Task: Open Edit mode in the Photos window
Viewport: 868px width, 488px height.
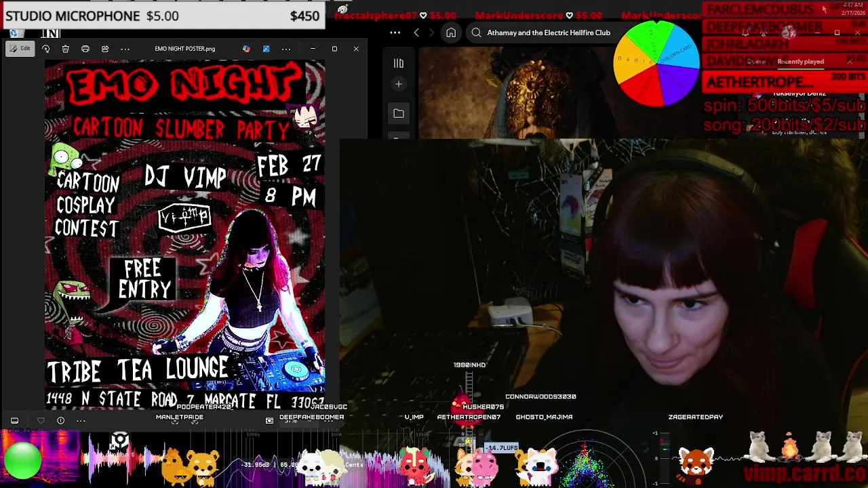Action: (20, 49)
